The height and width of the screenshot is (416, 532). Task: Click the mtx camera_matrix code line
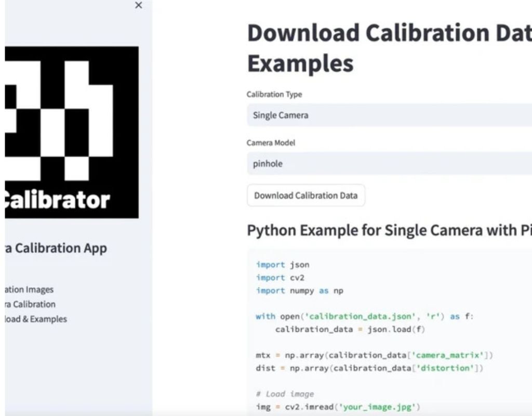[374, 356]
